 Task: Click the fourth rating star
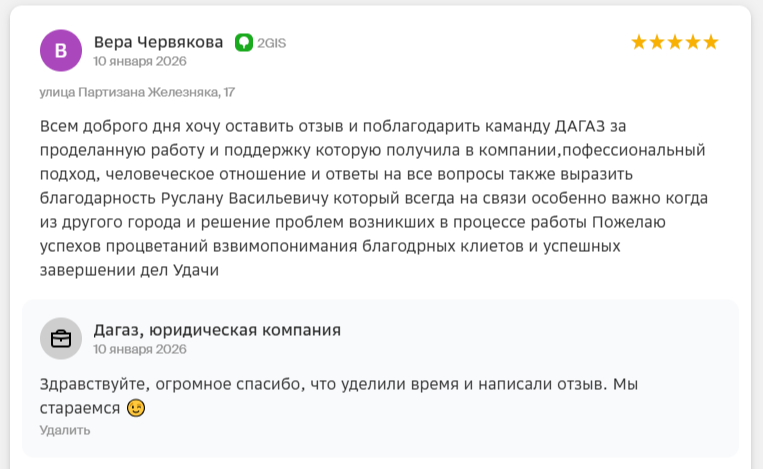(x=693, y=42)
